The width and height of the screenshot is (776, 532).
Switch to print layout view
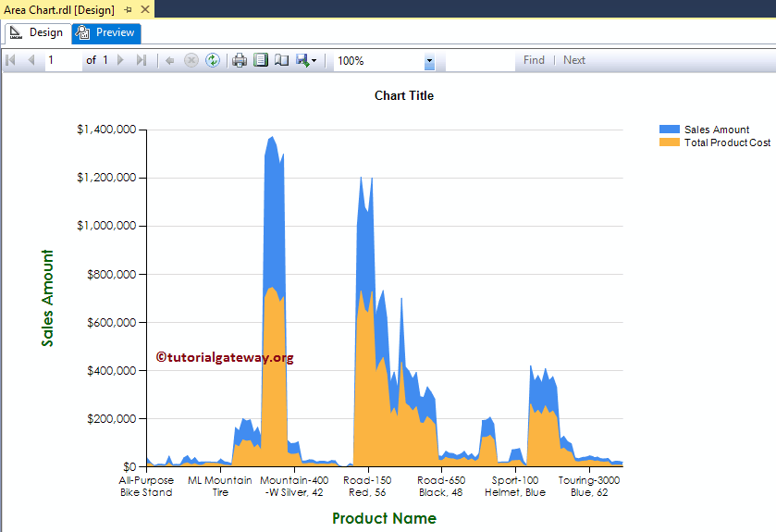261,60
